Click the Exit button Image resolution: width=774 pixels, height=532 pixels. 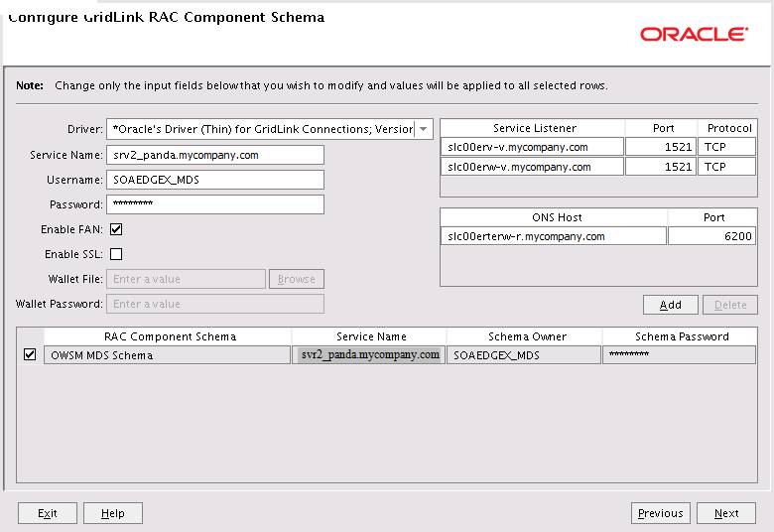point(48,513)
